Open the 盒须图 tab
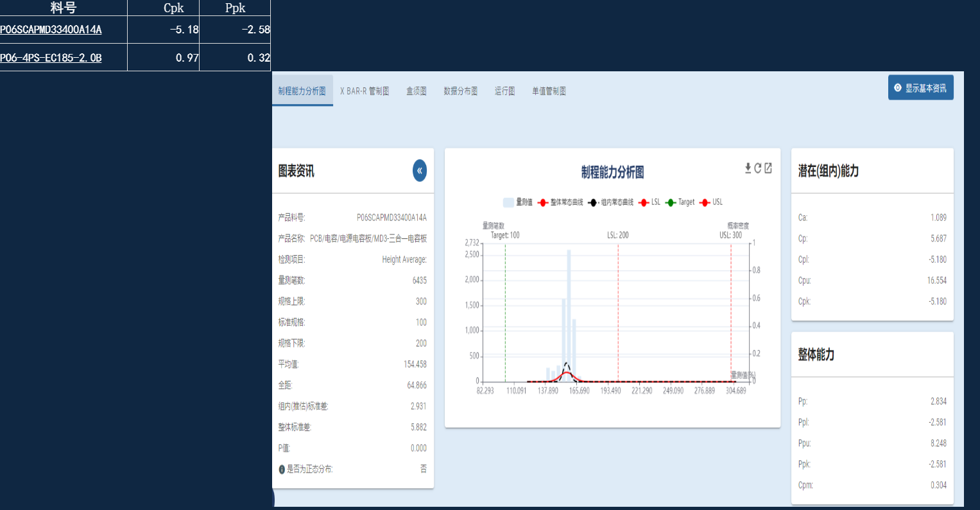 pyautogui.click(x=417, y=91)
